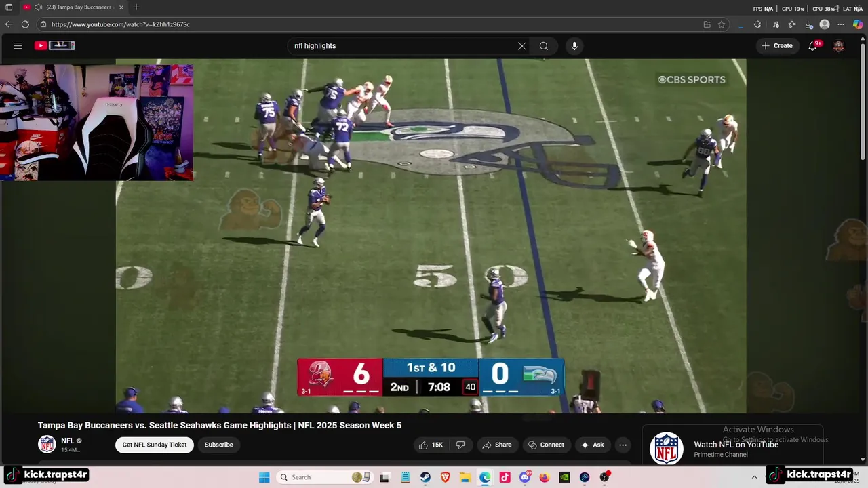Subscribe to the NFL channel
The height and width of the screenshot is (488, 868).
tap(219, 445)
